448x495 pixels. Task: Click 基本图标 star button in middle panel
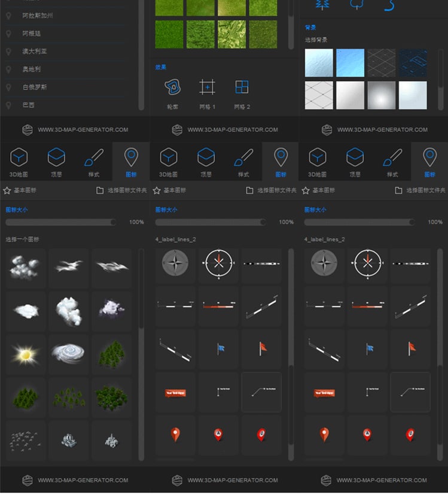click(x=169, y=190)
